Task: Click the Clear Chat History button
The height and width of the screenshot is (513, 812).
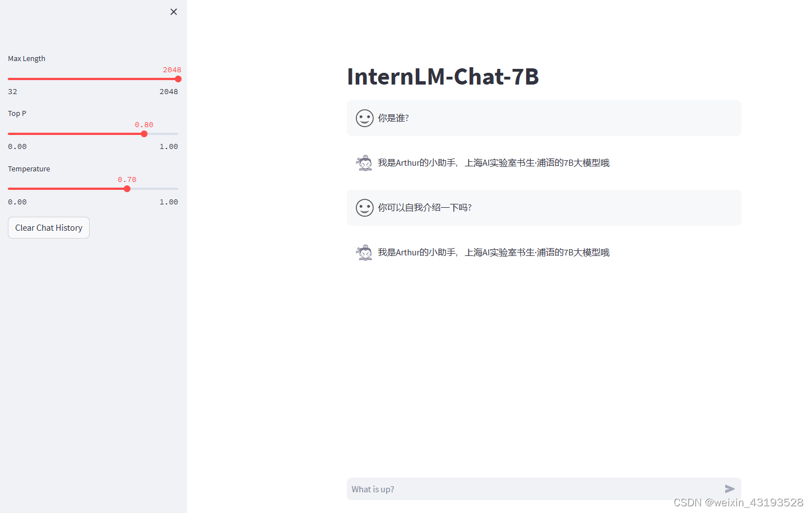Action: tap(49, 227)
